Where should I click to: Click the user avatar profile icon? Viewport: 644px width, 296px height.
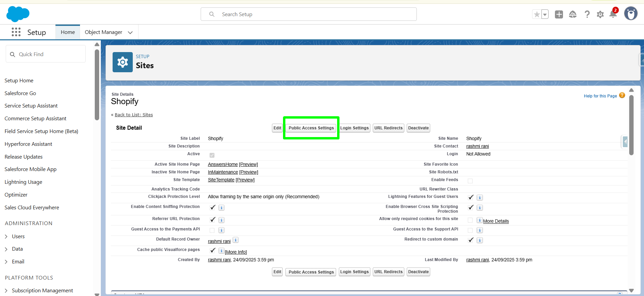[631, 14]
